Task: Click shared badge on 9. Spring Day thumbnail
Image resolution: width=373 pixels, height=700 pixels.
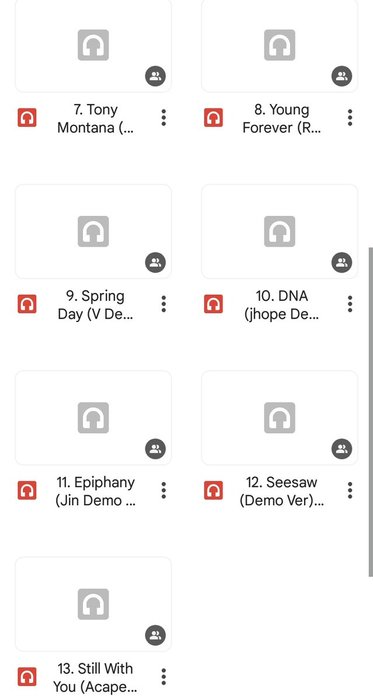Action: tap(155, 262)
